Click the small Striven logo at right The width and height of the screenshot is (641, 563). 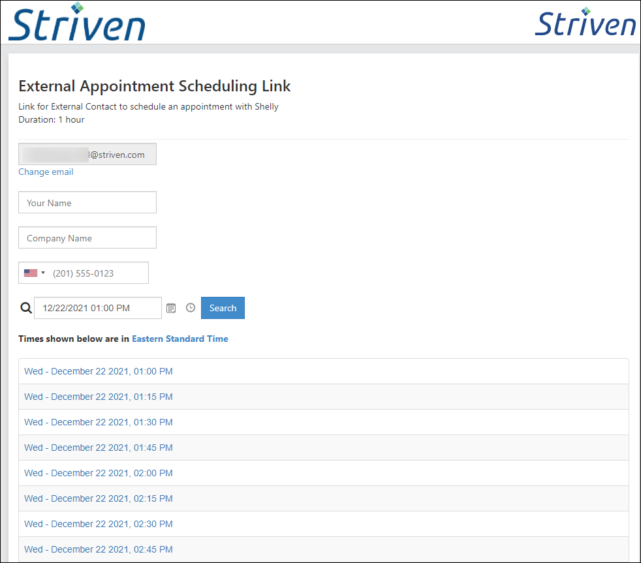click(x=585, y=22)
